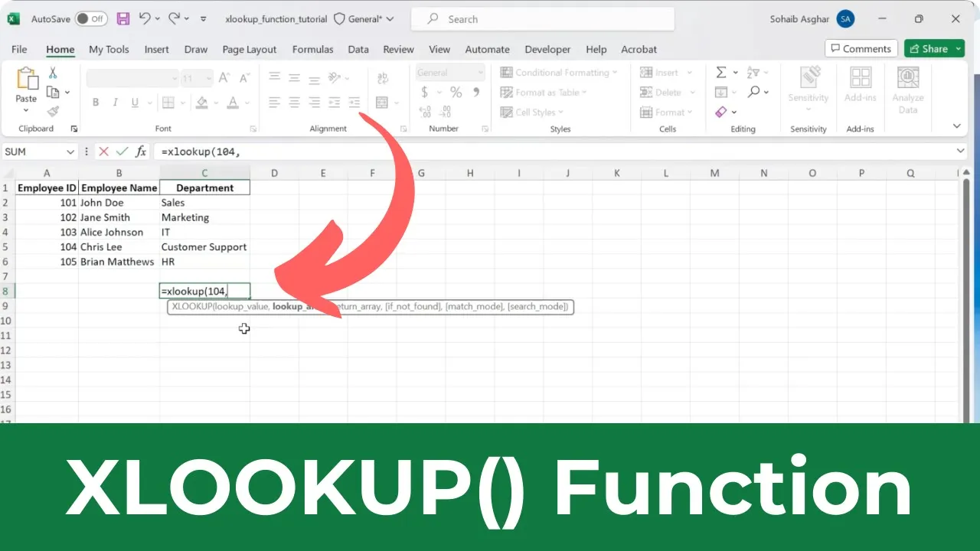980x551 pixels.
Task: Click the Clear eraser icon
Action: 721,112
